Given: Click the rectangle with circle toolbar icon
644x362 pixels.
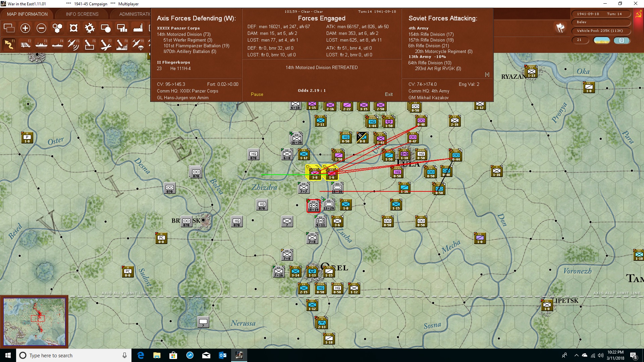Looking at the screenshot, I should (x=106, y=28).
